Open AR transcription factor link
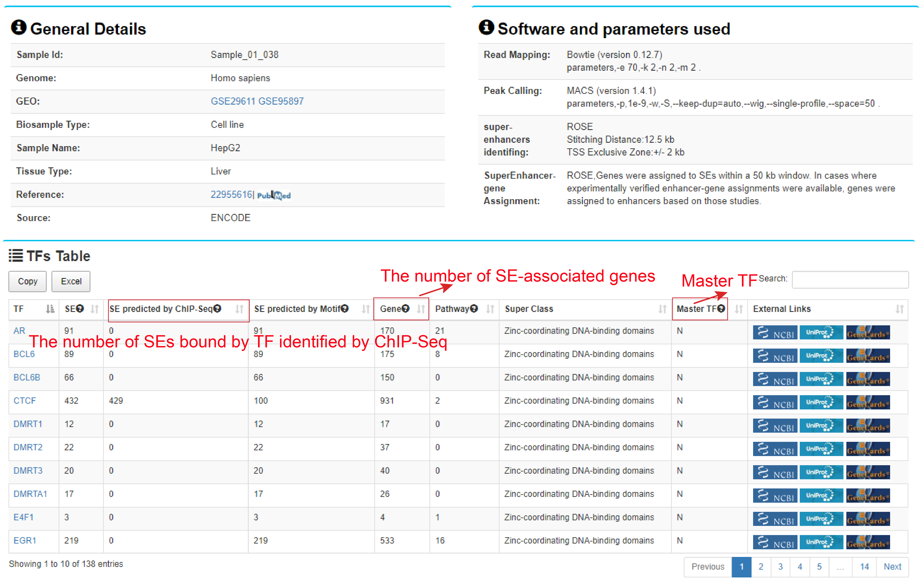The width and height of the screenshot is (924, 581). (19, 331)
